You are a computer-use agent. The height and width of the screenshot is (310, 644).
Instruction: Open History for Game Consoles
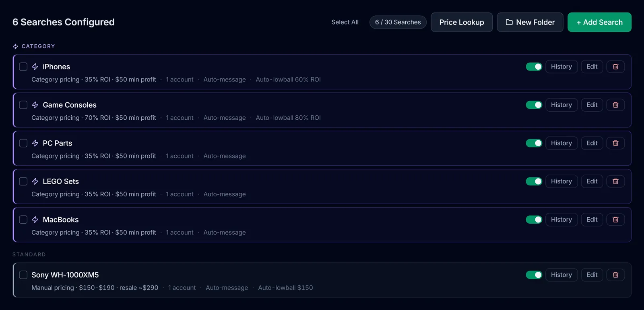pyautogui.click(x=561, y=105)
